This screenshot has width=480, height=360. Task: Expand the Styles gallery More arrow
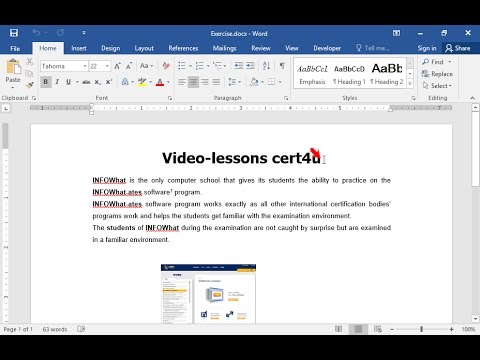point(410,83)
